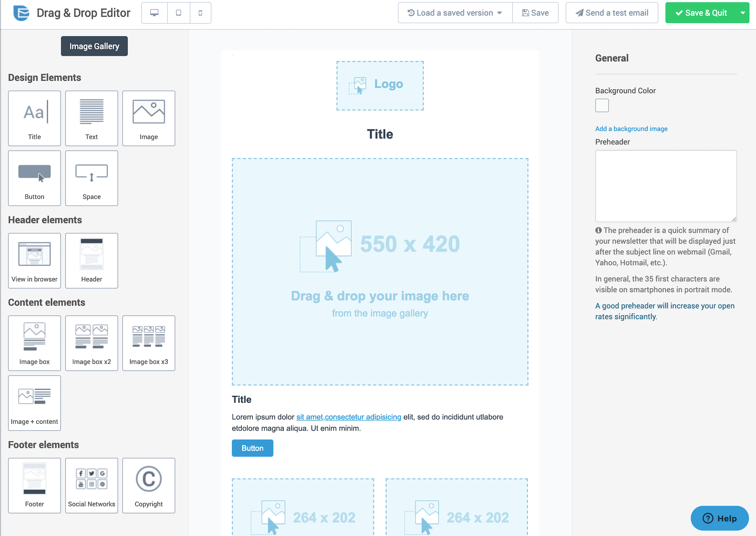Expand the Save & Quit arrow menu
The image size is (756, 536).
click(x=742, y=13)
